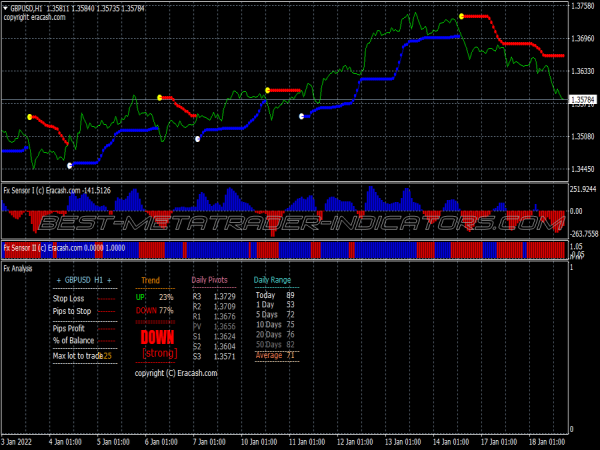Click the yellow sell-signal dot near 10 Jan
The height and width of the screenshot is (450, 600).
pos(268,90)
